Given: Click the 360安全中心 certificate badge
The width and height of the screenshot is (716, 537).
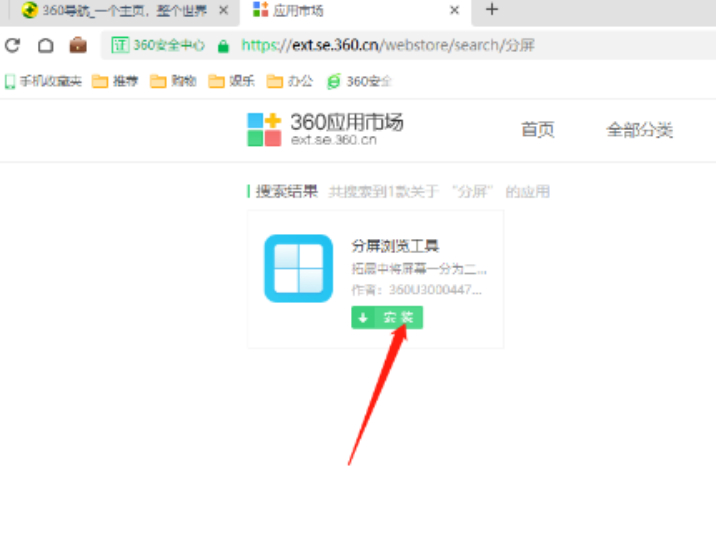Looking at the screenshot, I should click(158, 45).
